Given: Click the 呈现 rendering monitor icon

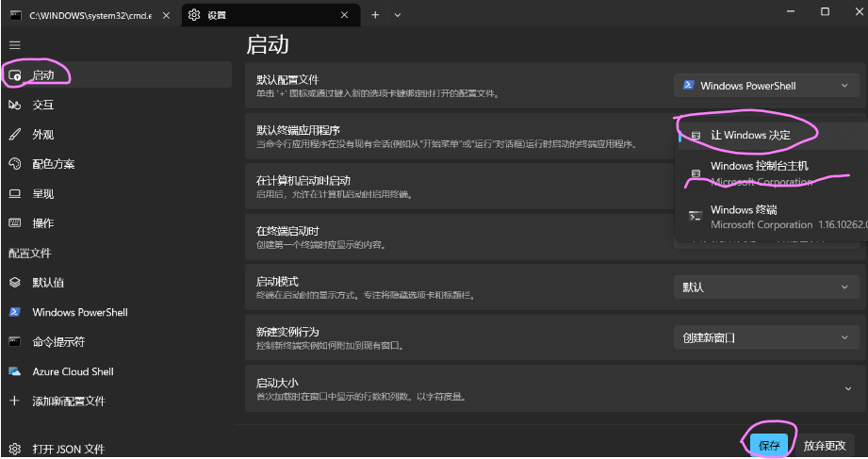Looking at the screenshot, I should [x=15, y=194].
